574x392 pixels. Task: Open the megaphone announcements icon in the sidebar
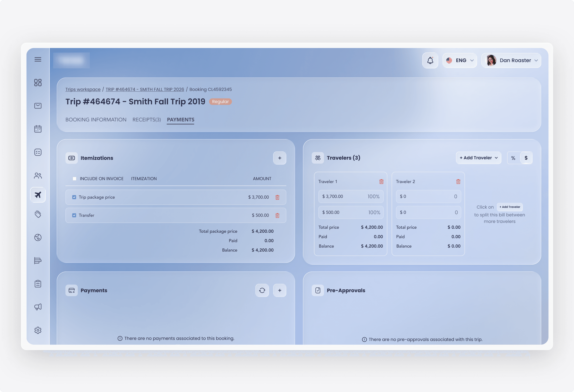pyautogui.click(x=38, y=307)
